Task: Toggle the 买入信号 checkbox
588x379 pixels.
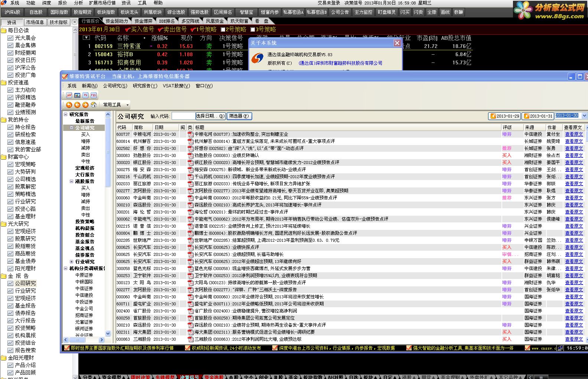Action: (128, 29)
